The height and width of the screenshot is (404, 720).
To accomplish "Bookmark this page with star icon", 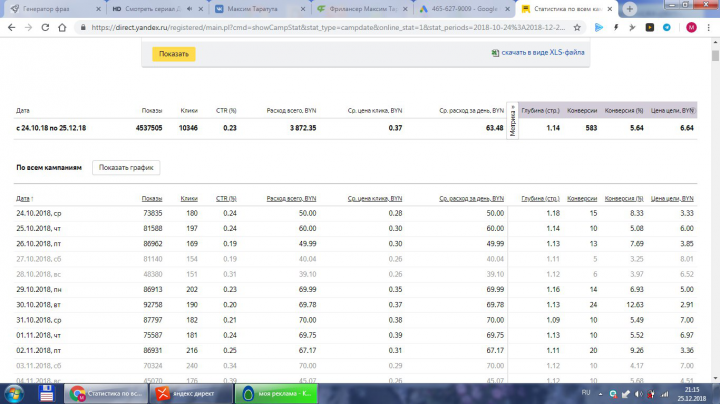I will click(577, 28).
